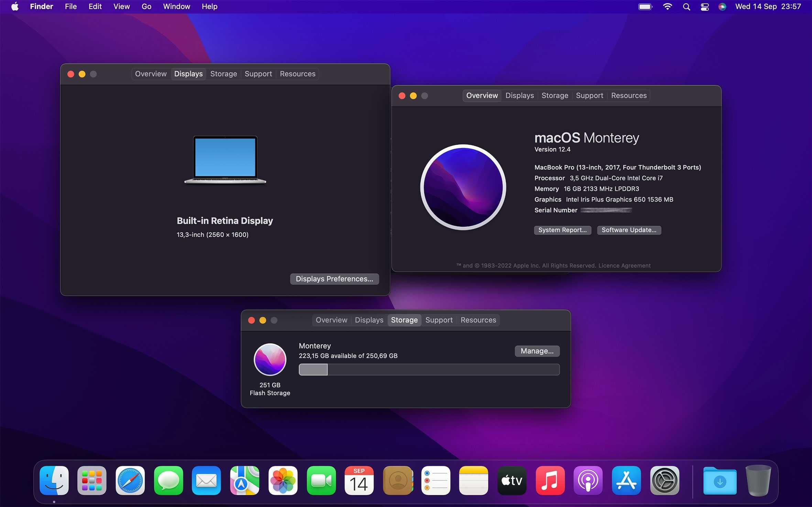The width and height of the screenshot is (812, 507).
Task: Open Resources tab in Storage window
Action: 479,320
